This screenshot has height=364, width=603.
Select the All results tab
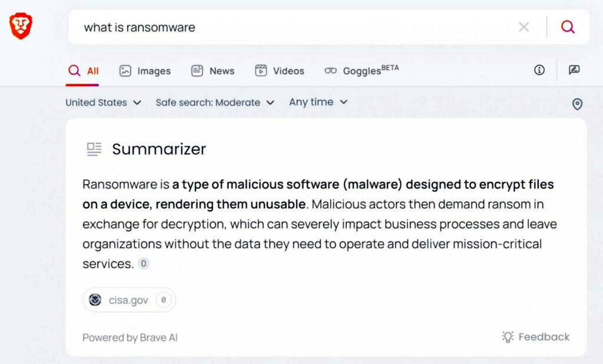click(x=83, y=71)
